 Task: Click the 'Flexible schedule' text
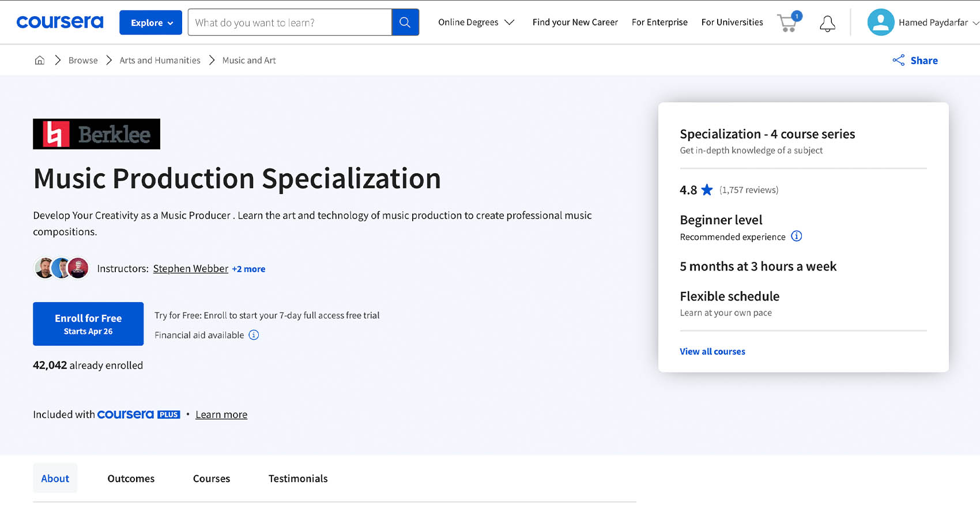tap(729, 296)
